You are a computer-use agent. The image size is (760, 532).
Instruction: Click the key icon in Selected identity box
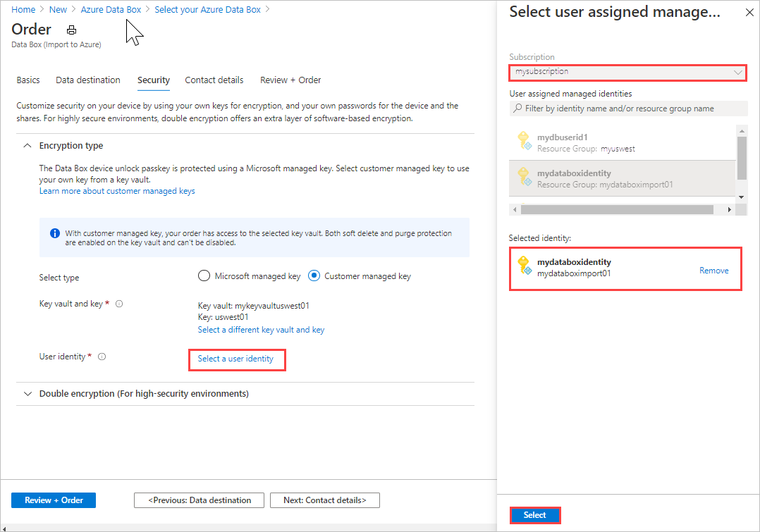(x=525, y=266)
